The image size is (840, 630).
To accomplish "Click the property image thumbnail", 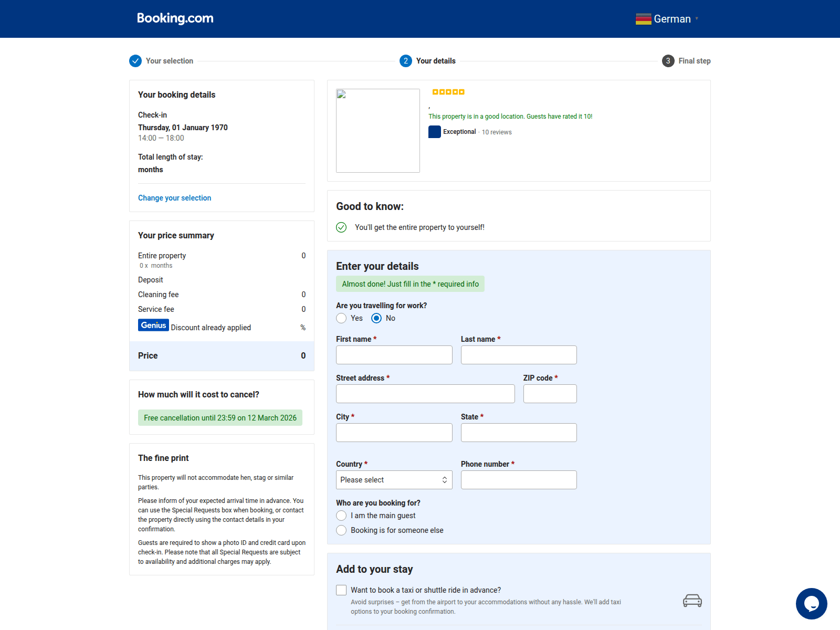I will [x=378, y=131].
